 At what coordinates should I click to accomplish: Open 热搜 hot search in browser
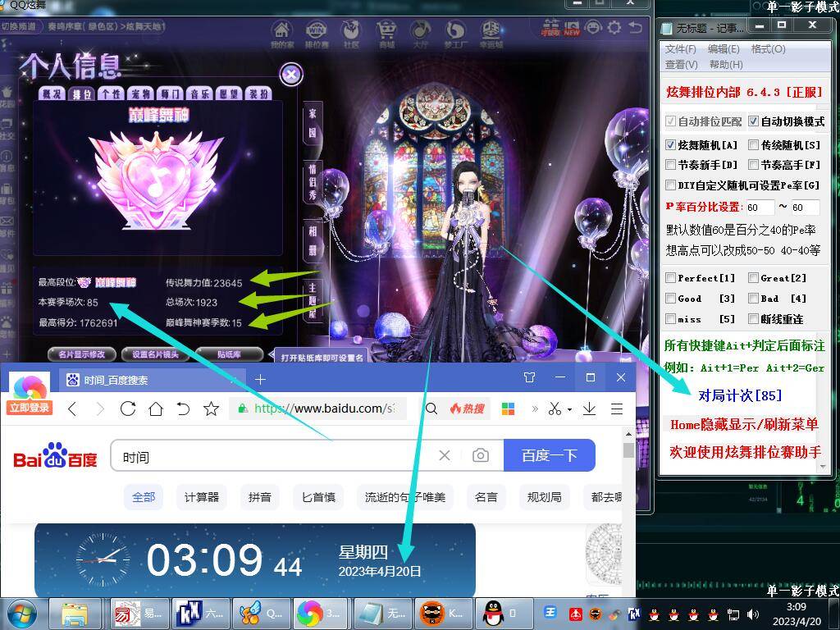tap(468, 409)
